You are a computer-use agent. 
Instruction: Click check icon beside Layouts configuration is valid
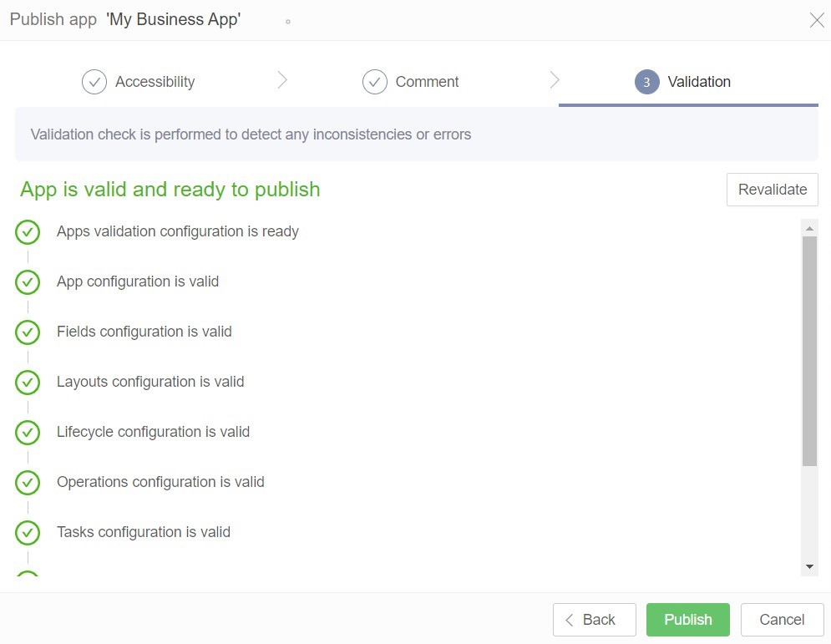pyautogui.click(x=28, y=383)
